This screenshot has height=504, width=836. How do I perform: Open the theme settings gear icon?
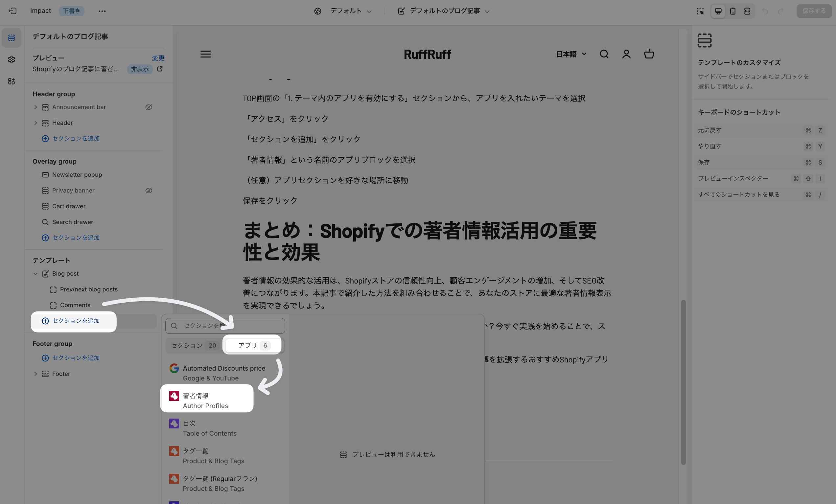pyautogui.click(x=12, y=59)
